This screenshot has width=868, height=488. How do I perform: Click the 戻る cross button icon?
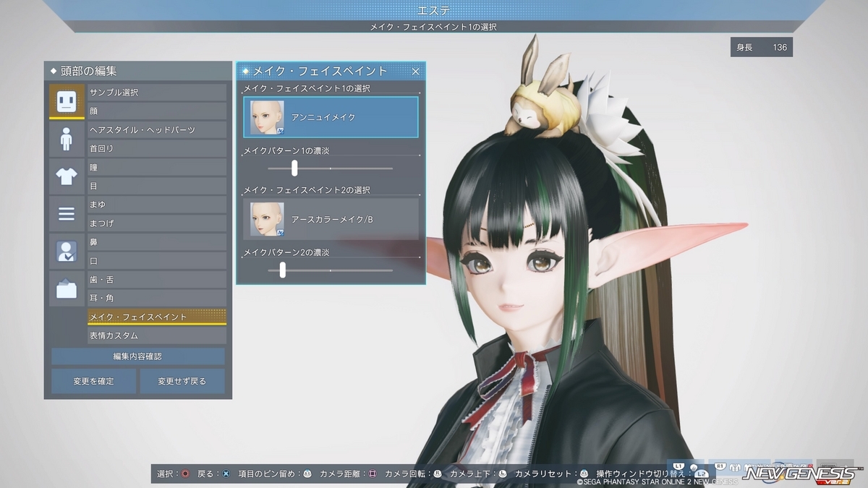pos(226,474)
